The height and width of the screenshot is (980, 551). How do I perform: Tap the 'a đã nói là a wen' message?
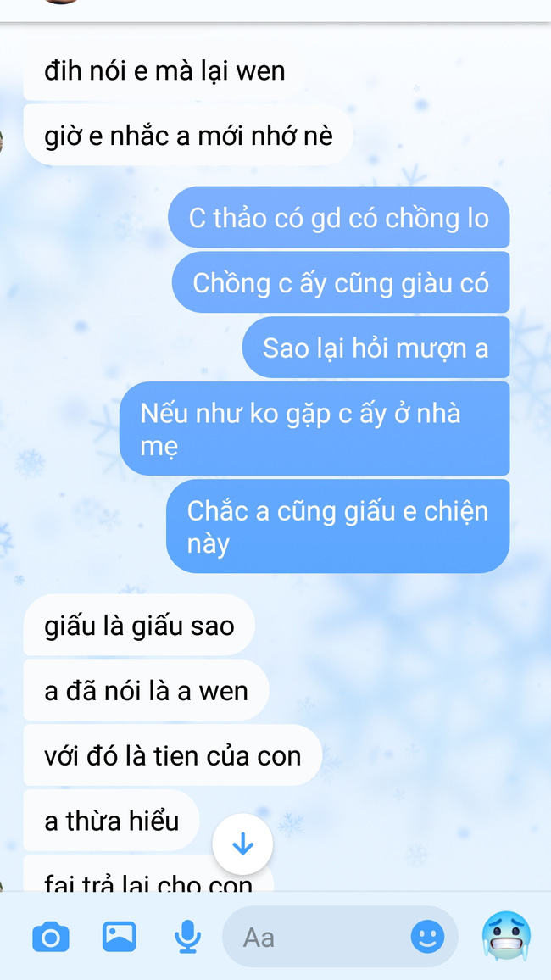[146, 690]
